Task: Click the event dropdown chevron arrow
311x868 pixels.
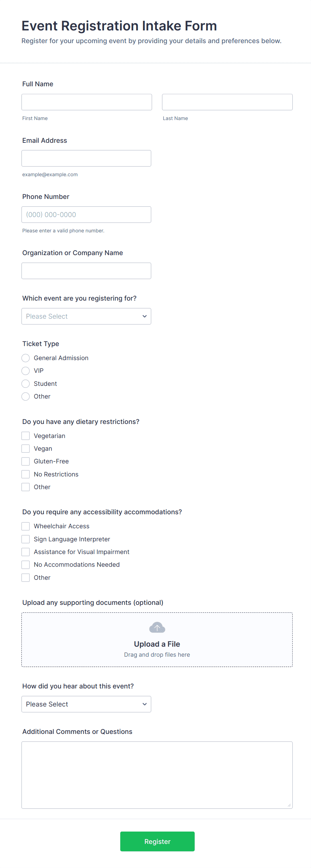Action: 144,316
